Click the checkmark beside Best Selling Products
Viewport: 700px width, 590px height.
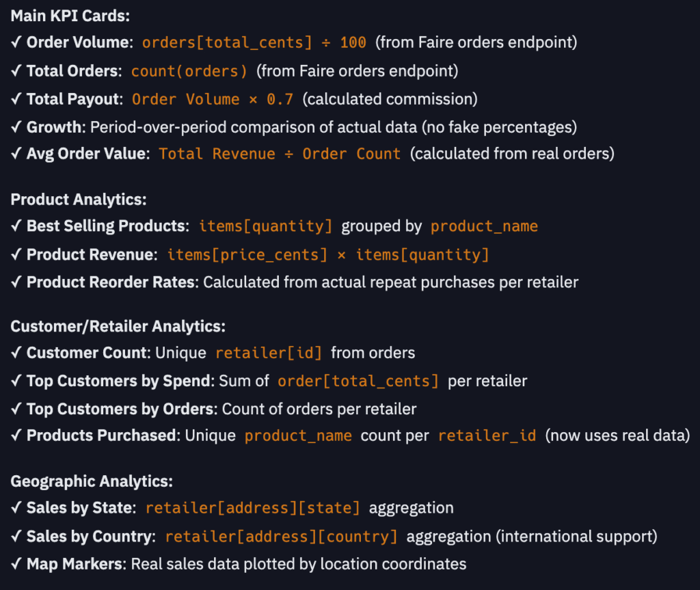(x=16, y=226)
